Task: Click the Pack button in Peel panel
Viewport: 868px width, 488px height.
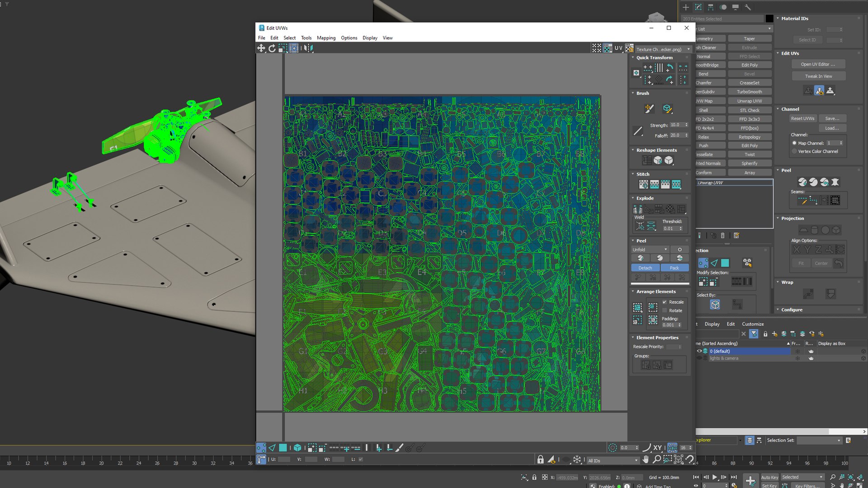Action: click(674, 268)
